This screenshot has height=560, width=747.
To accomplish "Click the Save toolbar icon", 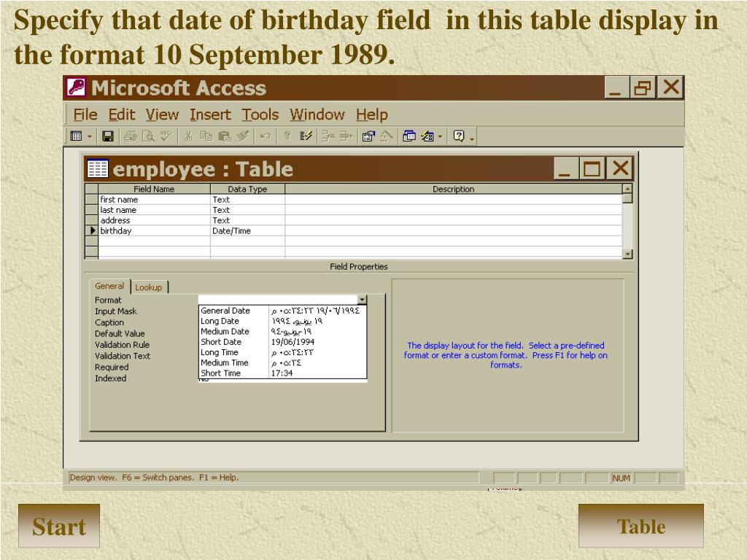I will [x=108, y=136].
